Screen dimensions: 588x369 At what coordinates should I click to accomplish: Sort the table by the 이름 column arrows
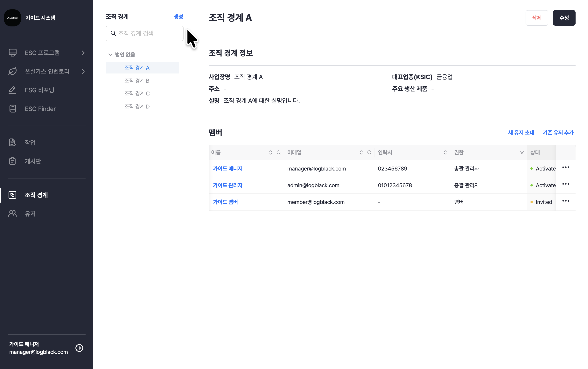(x=270, y=153)
